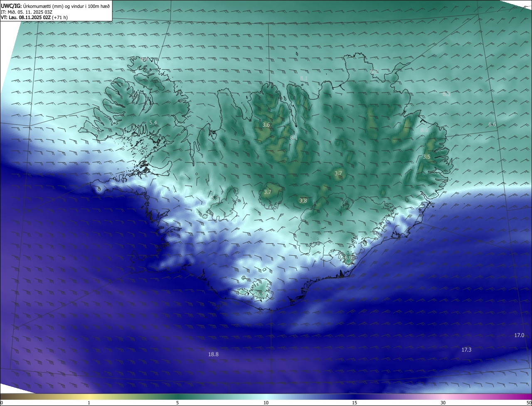Click the 8.2 value in the northeast
Viewport: 532px width, 406px height.
click(374, 72)
